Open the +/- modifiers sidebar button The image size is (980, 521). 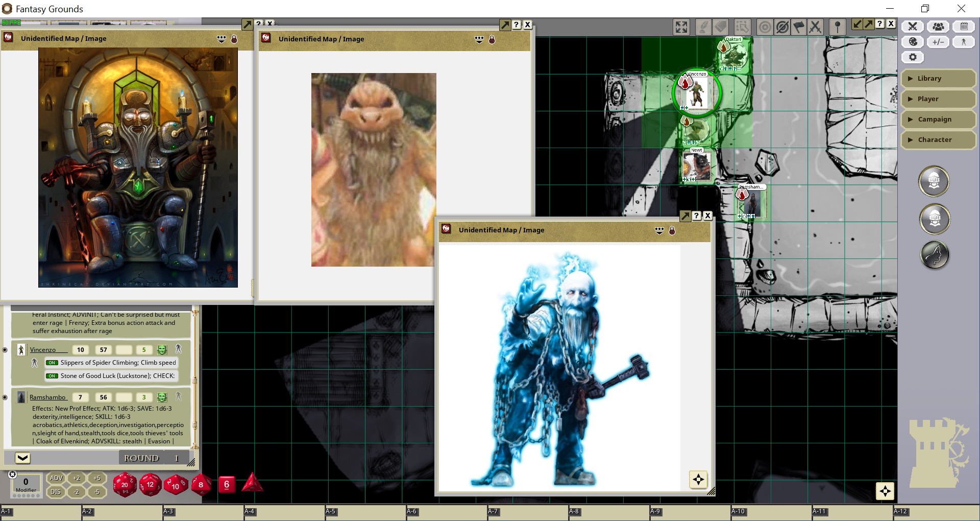[x=938, y=42]
